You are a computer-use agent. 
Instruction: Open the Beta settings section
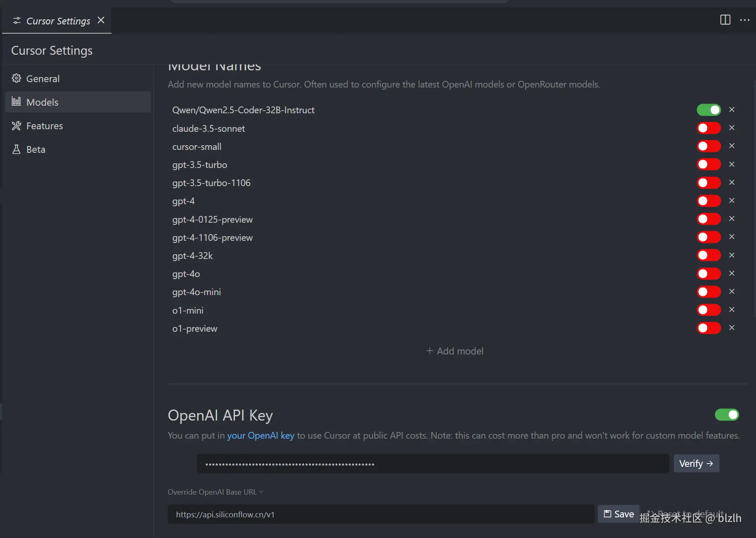coord(78,149)
